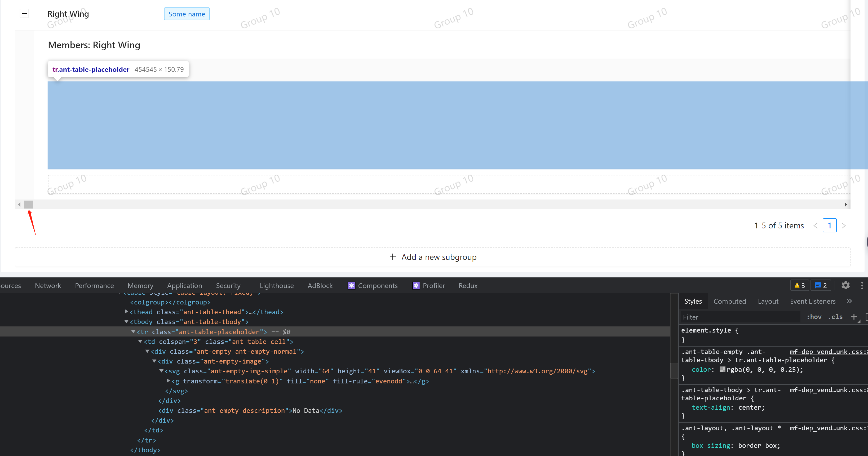Click the horizontal scrollbar left arrow

click(x=19, y=205)
